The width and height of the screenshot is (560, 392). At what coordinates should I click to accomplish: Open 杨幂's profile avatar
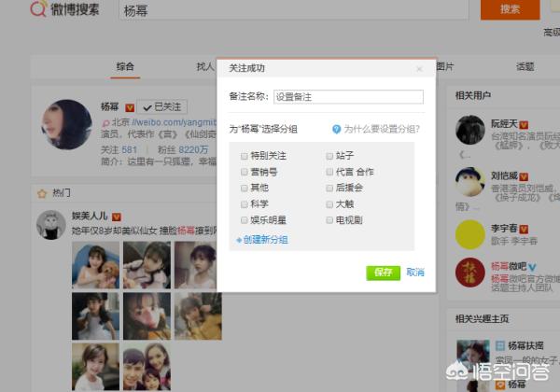coord(67,124)
